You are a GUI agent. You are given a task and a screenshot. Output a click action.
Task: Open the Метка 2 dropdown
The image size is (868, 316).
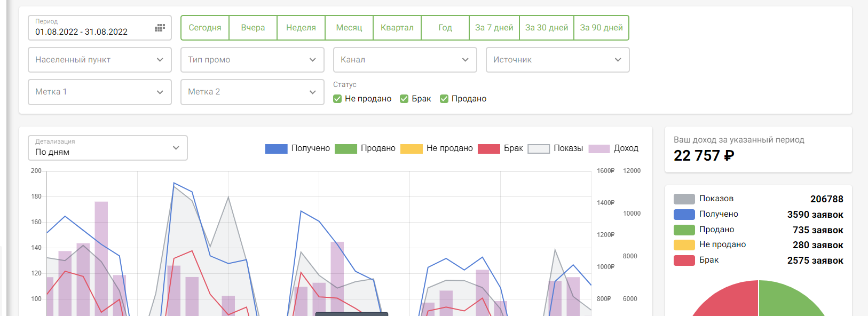pyautogui.click(x=252, y=92)
